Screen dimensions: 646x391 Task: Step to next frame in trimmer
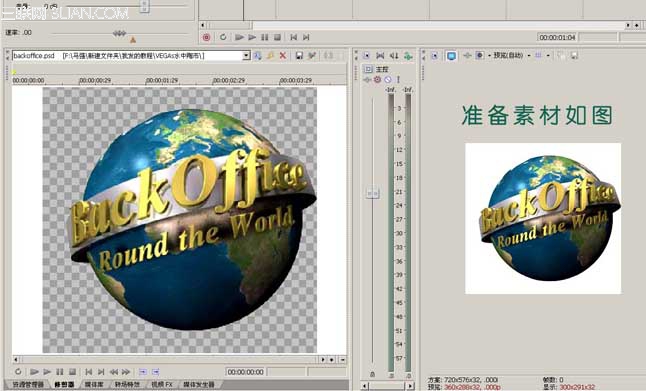click(x=126, y=372)
